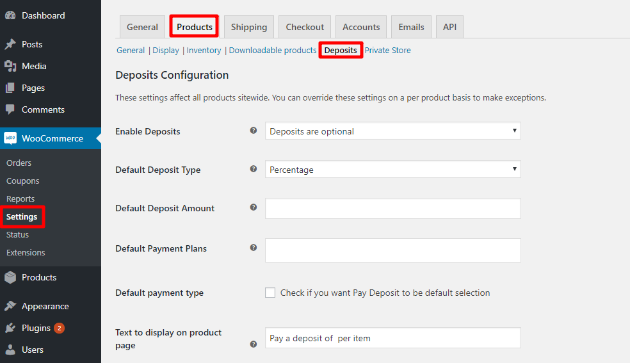Open the Inventory sub-section link
Image resolution: width=630 pixels, height=363 pixels.
(204, 50)
